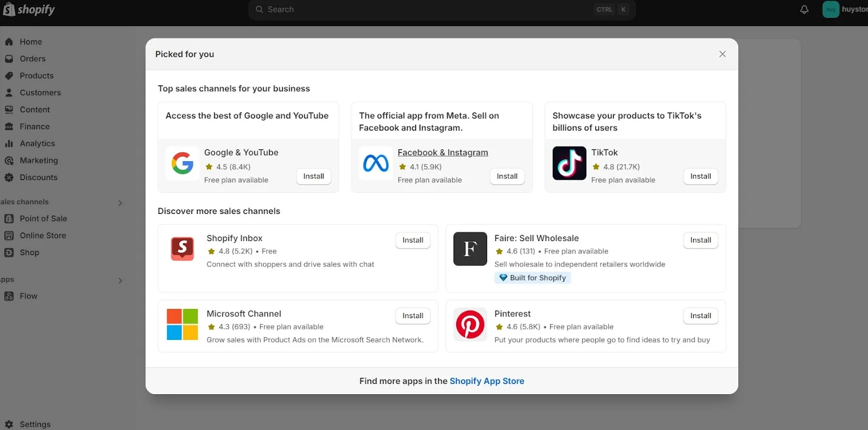This screenshot has height=430, width=868.
Task: Open Home in the sidebar menu
Action: tap(31, 42)
